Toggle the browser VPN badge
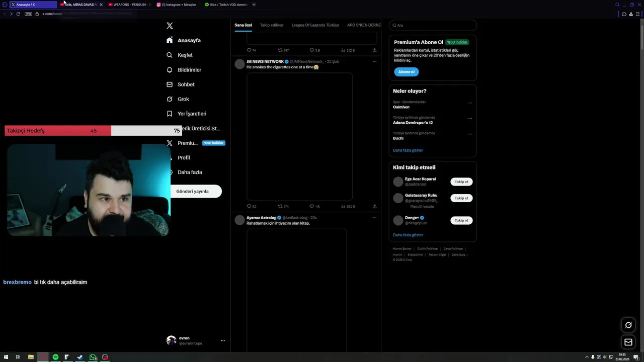Viewport: 644px width, 362px height. tap(28, 14)
